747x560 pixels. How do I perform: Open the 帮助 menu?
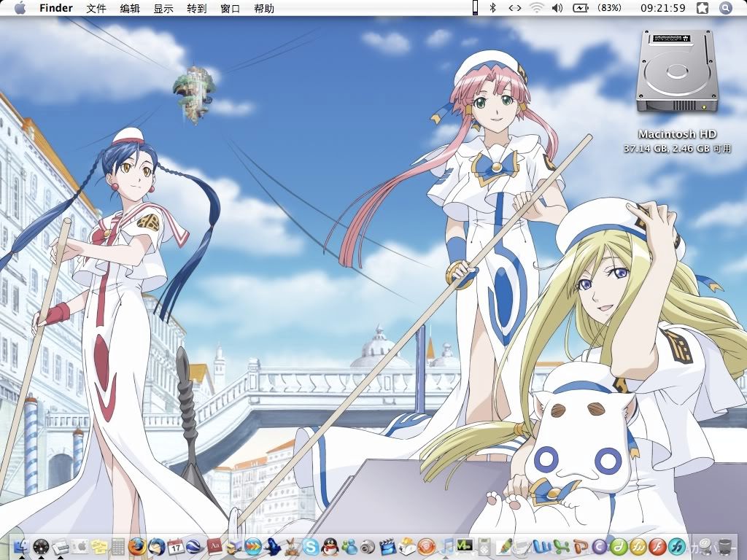pos(264,8)
